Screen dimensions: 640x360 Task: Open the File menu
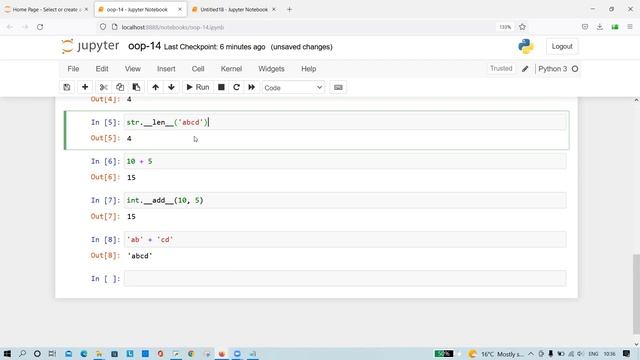tap(73, 69)
